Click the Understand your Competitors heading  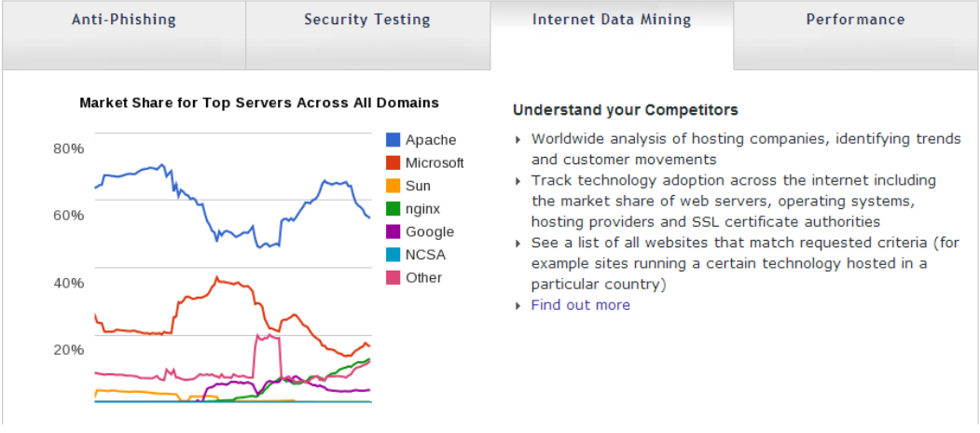click(625, 110)
